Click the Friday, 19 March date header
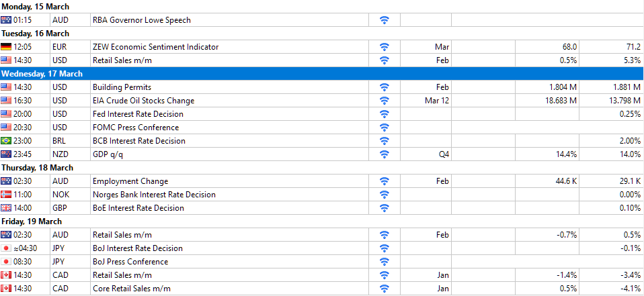The height and width of the screenshot is (296, 644). [32, 221]
